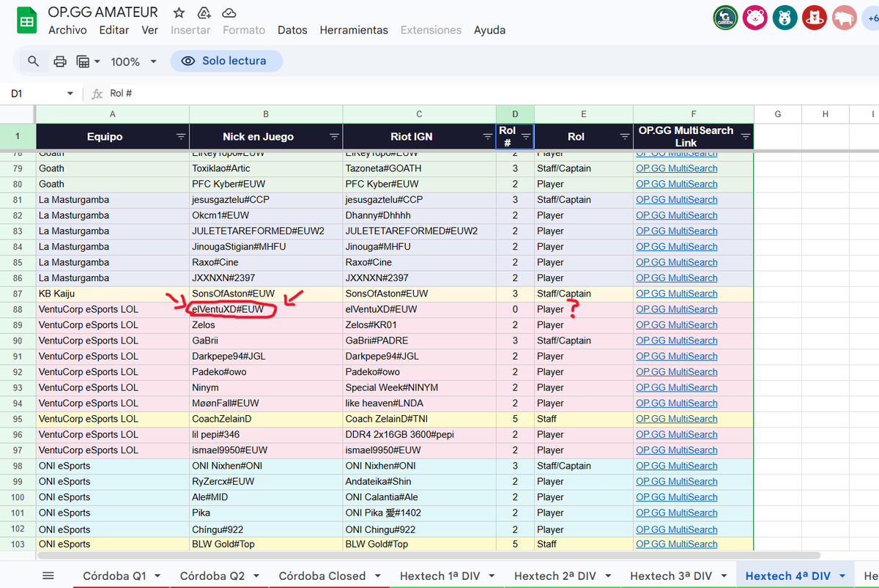Viewport: 879px width, 588px height.
Task: Open the Ver menu
Action: click(149, 30)
